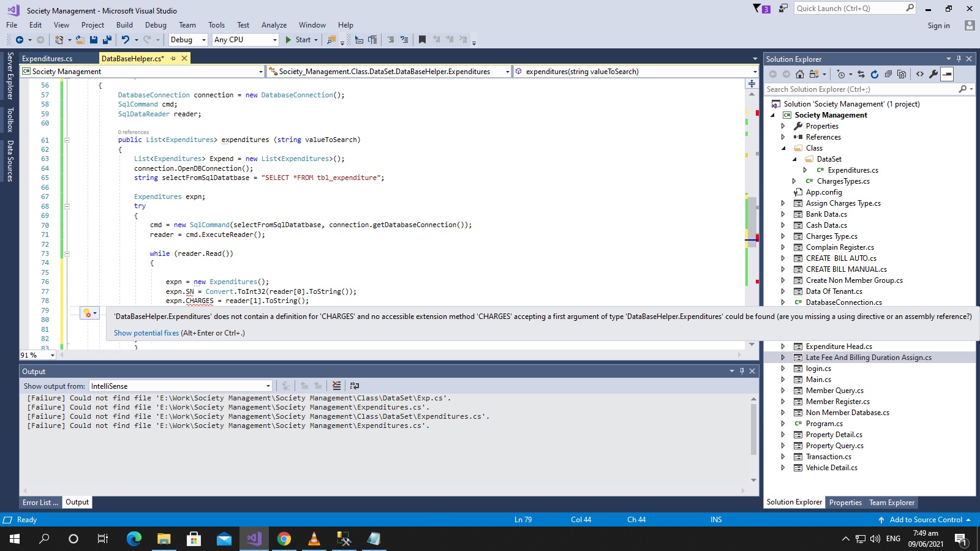Image resolution: width=980 pixels, height=551 pixels.
Task: Collapse the try block at line 68
Action: tap(67, 206)
